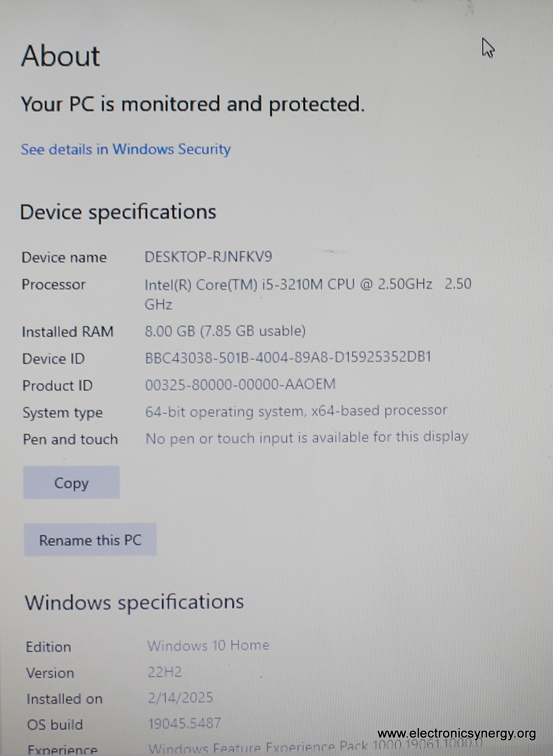Click the Device specifications heading
Viewport: 553px width, 756px height.
pyautogui.click(x=118, y=212)
